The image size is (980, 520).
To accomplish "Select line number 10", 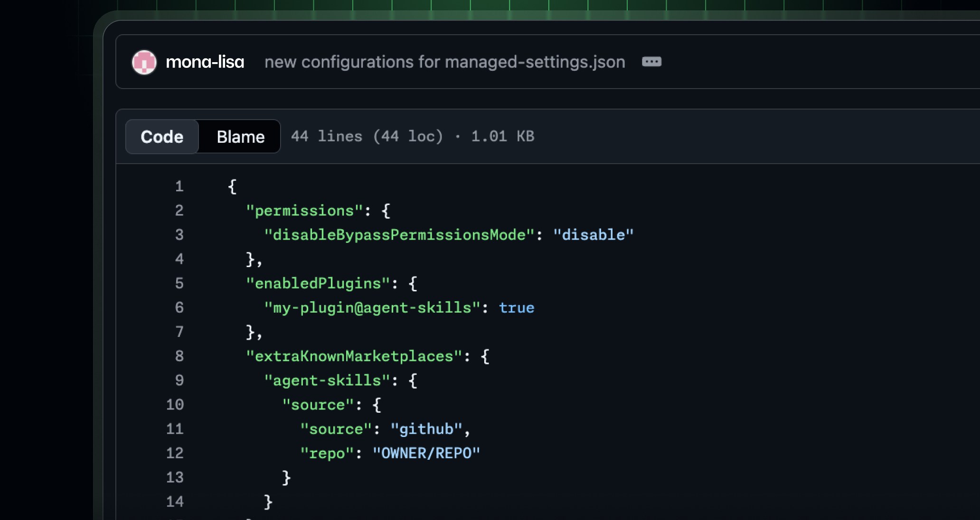I will coord(175,404).
